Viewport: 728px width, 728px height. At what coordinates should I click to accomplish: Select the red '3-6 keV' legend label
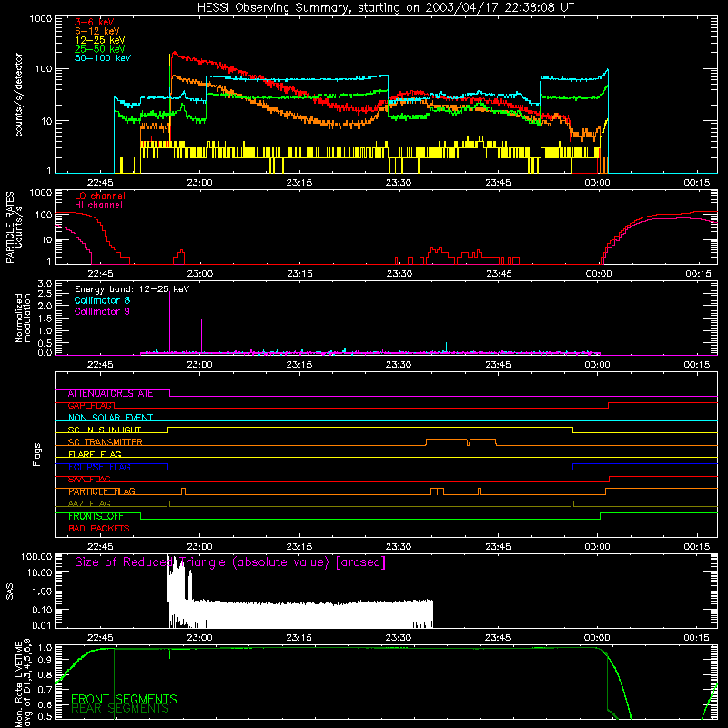(95, 22)
